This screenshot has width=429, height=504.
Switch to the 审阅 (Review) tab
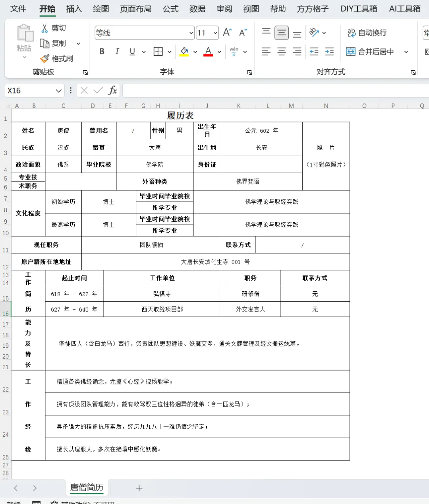[x=224, y=9]
